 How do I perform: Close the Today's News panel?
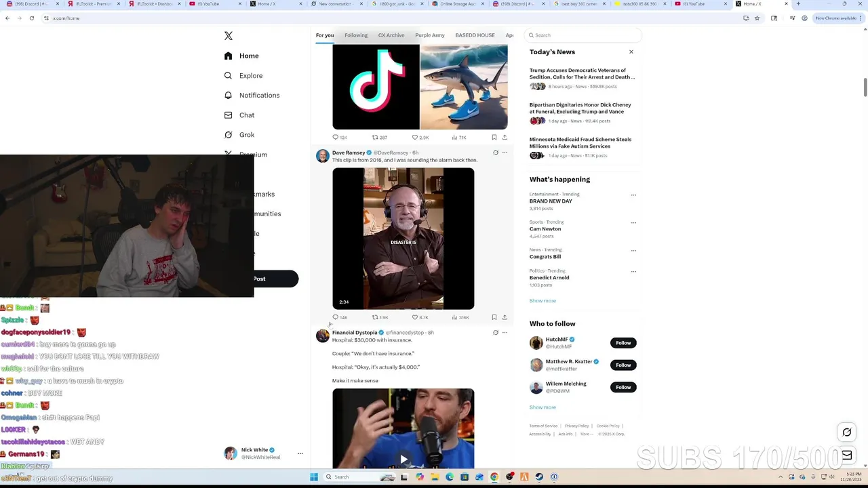click(631, 52)
